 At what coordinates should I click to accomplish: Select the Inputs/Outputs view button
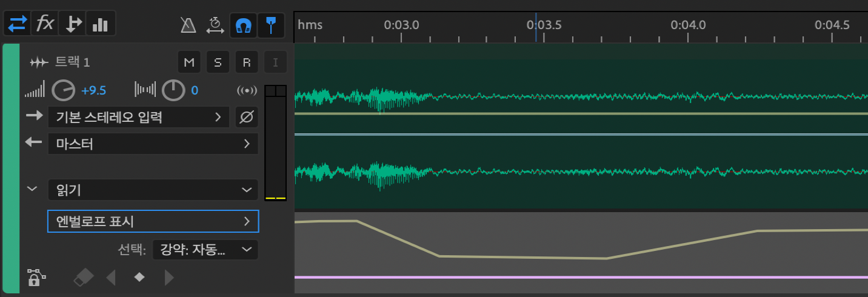coord(18,24)
